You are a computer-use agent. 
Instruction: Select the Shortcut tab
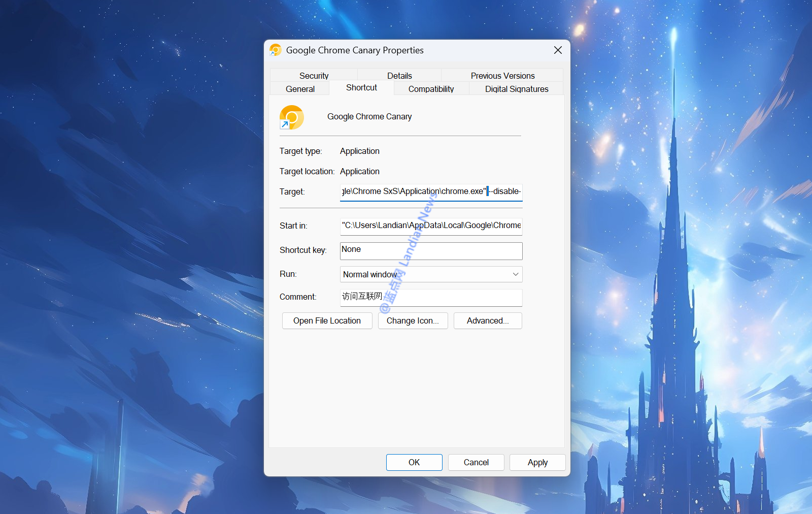[361, 87]
